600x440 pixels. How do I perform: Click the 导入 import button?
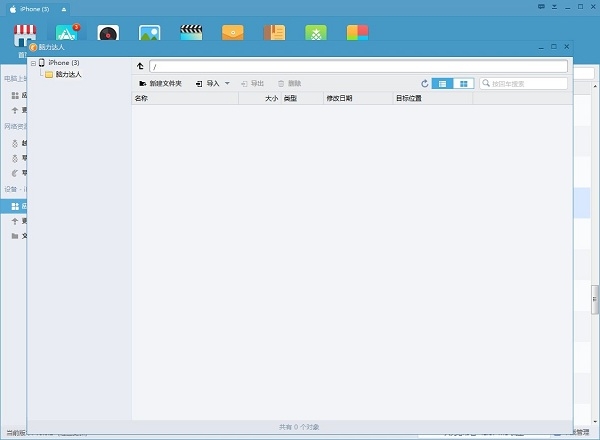coord(208,83)
